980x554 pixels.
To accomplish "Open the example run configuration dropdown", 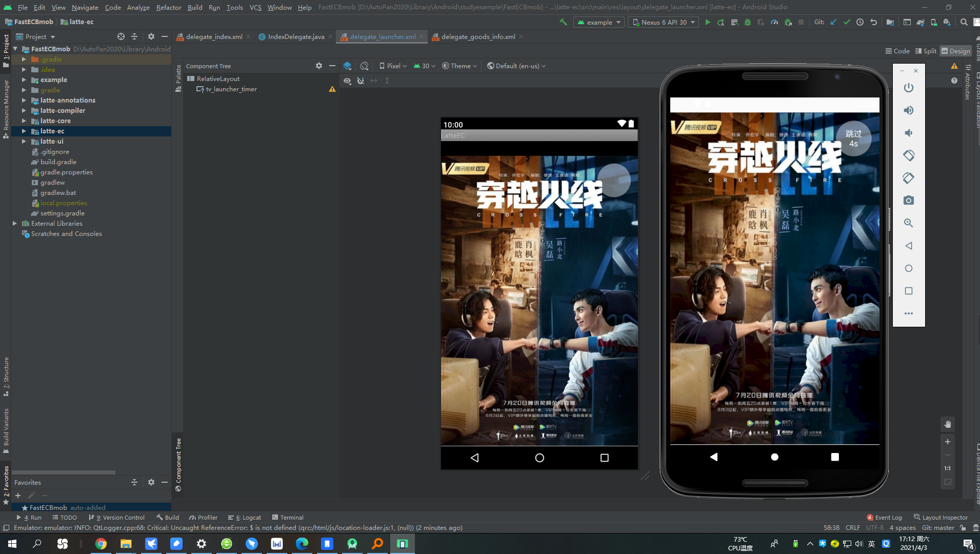I will point(599,22).
